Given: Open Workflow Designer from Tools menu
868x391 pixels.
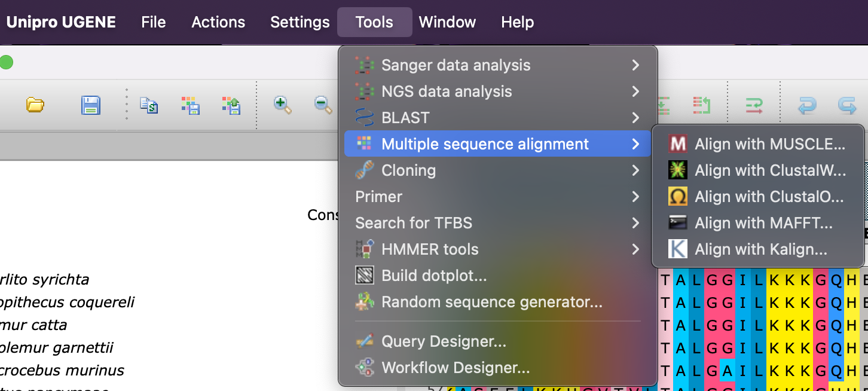Looking at the screenshot, I should pyautogui.click(x=455, y=368).
